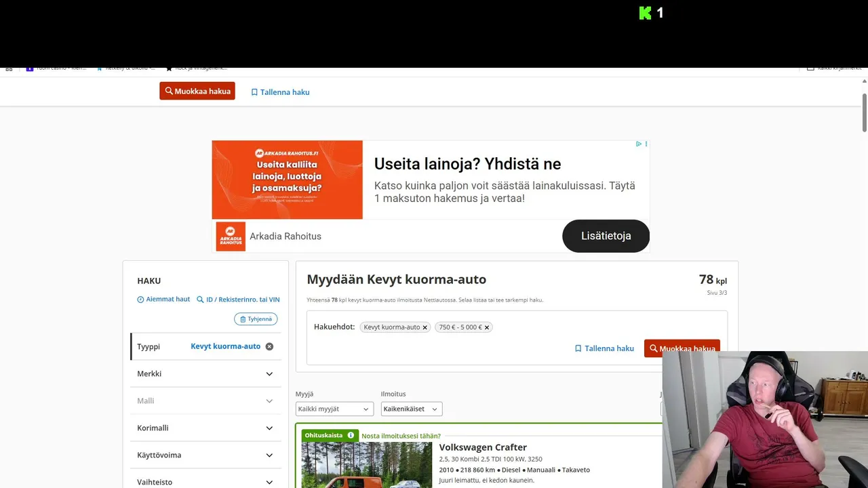Click the Nosta ilmoituksesi tähän? link
868x488 pixels.
pyautogui.click(x=401, y=436)
